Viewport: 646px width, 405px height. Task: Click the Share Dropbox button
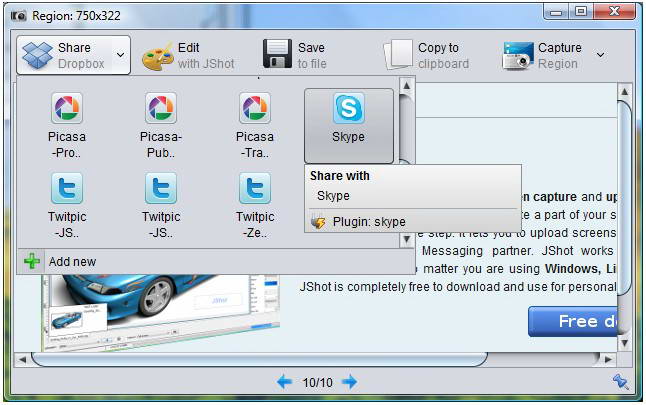73,55
